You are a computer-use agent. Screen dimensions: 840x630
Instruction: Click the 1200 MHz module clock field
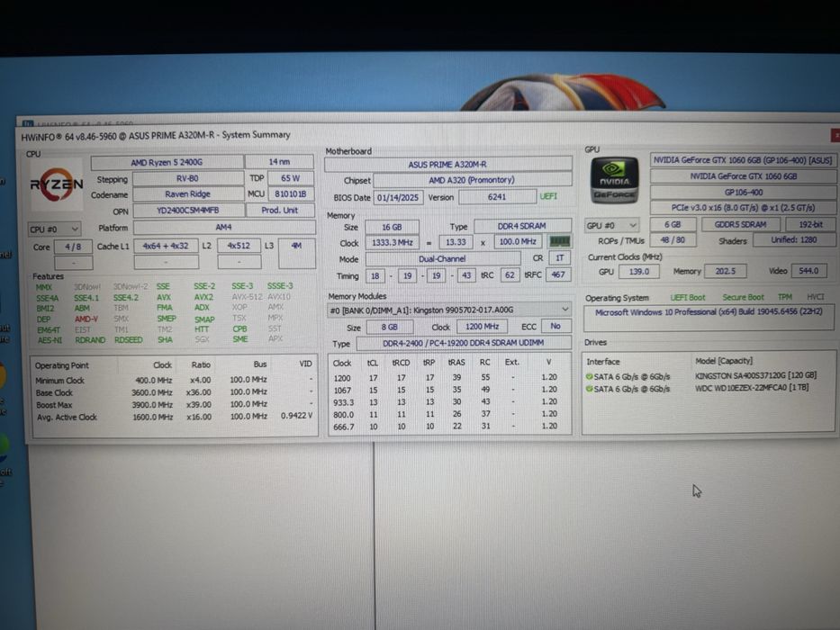click(483, 326)
